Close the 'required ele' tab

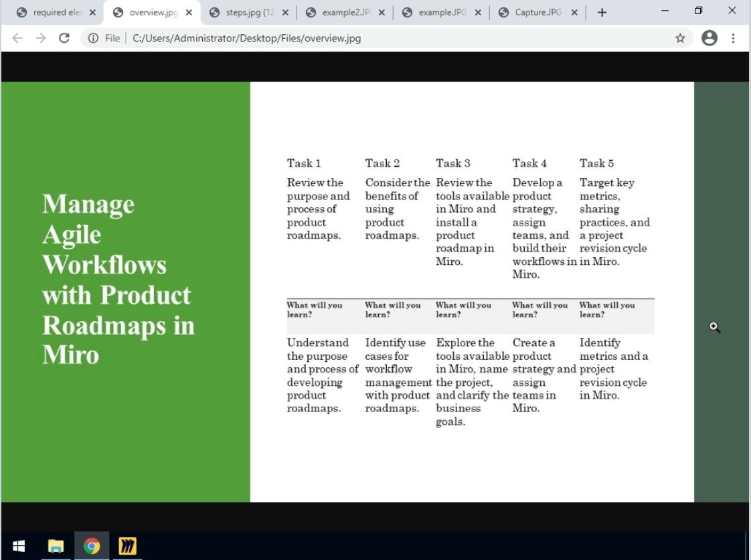coord(92,13)
